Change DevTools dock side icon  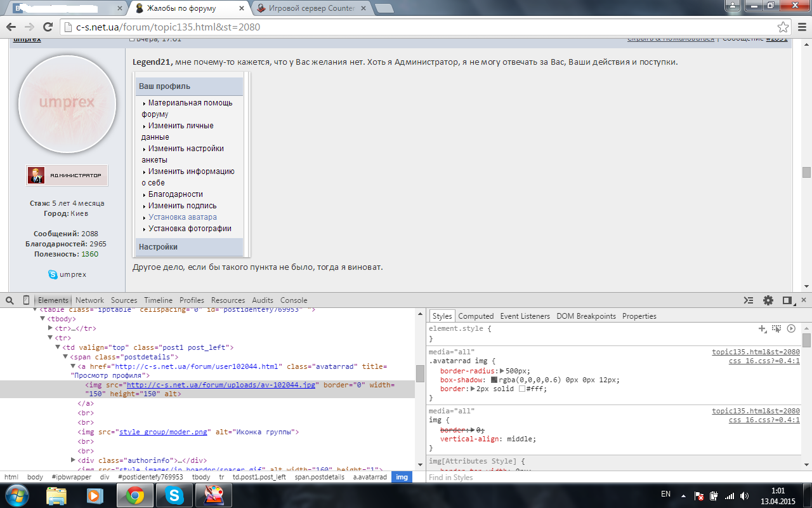tap(787, 300)
